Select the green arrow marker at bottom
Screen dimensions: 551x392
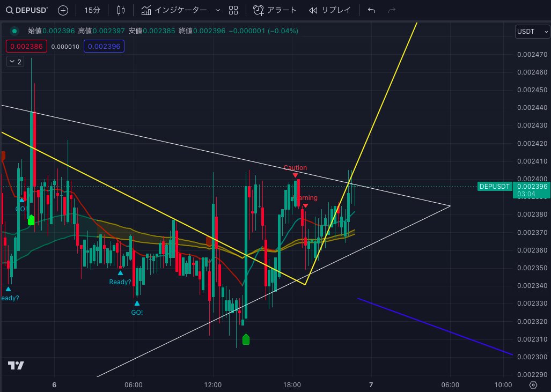(x=246, y=339)
